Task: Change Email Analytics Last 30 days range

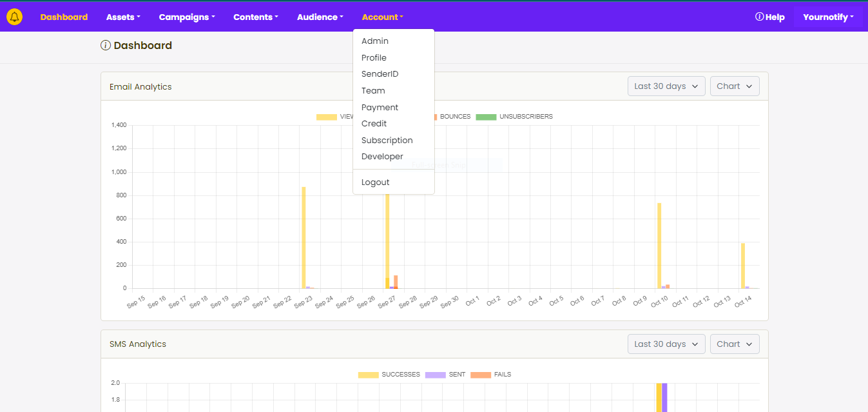Action: click(x=666, y=86)
